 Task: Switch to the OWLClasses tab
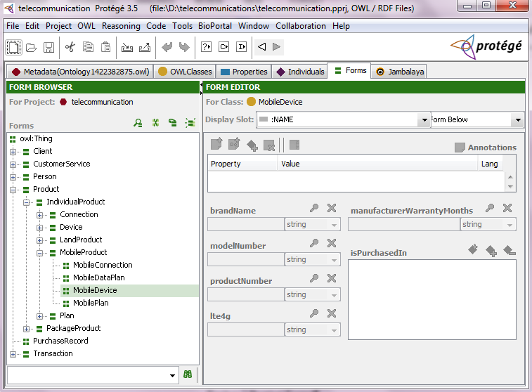click(185, 72)
